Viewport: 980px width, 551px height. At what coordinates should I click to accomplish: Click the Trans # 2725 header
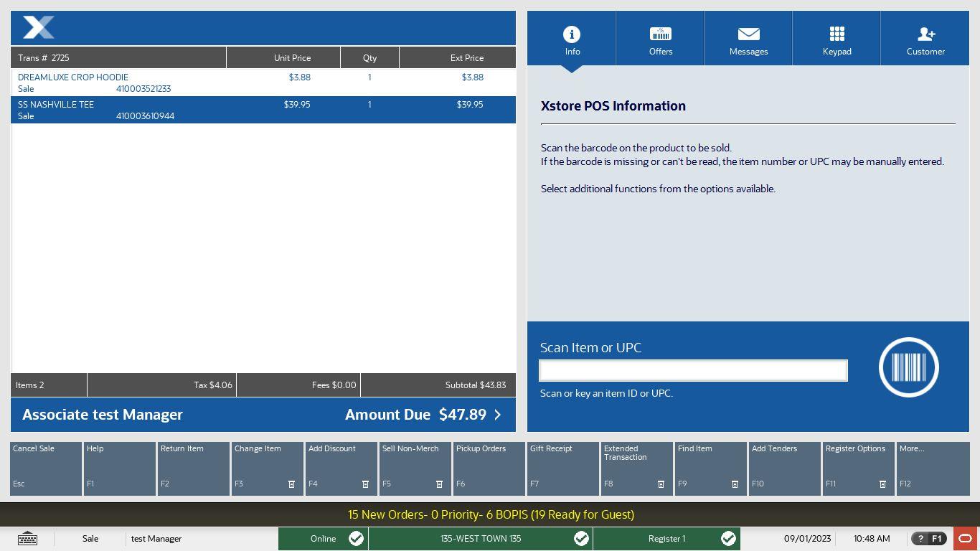click(x=118, y=57)
